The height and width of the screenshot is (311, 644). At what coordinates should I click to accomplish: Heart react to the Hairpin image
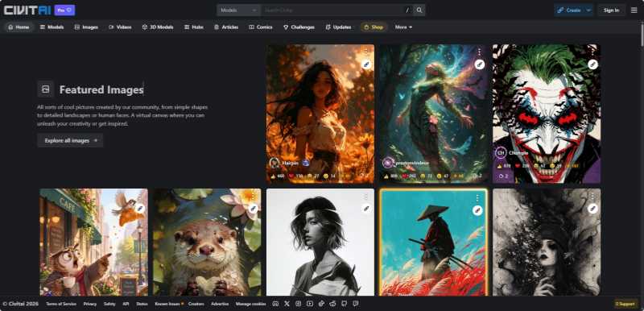pyautogui.click(x=295, y=176)
